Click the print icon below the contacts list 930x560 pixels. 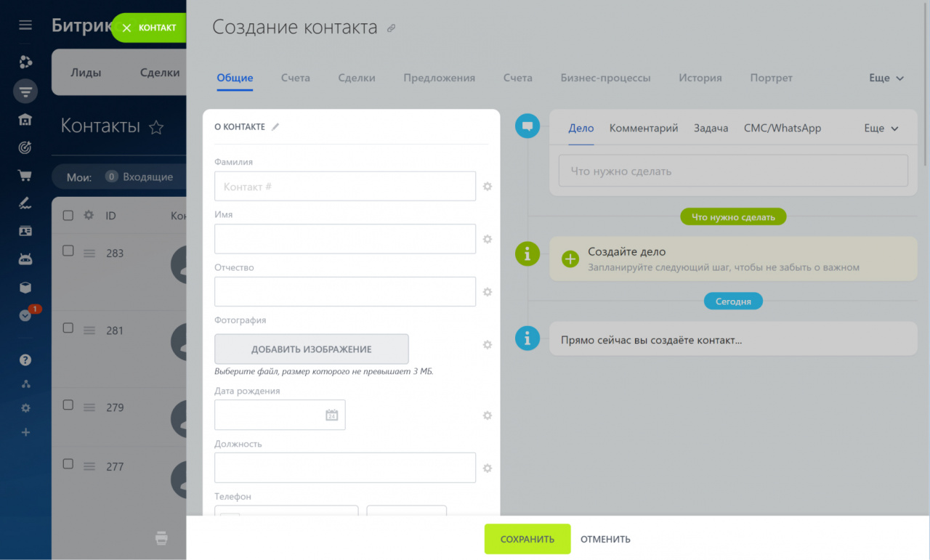(x=161, y=538)
